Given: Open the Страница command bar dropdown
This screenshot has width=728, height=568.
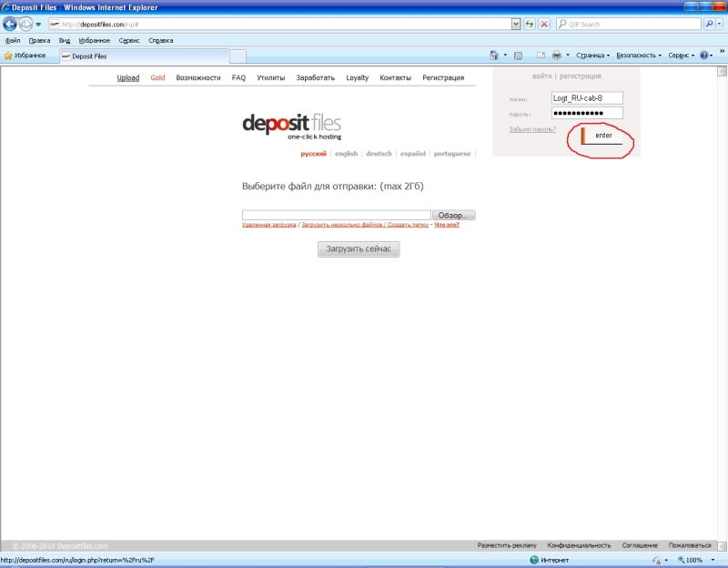Looking at the screenshot, I should coord(592,56).
